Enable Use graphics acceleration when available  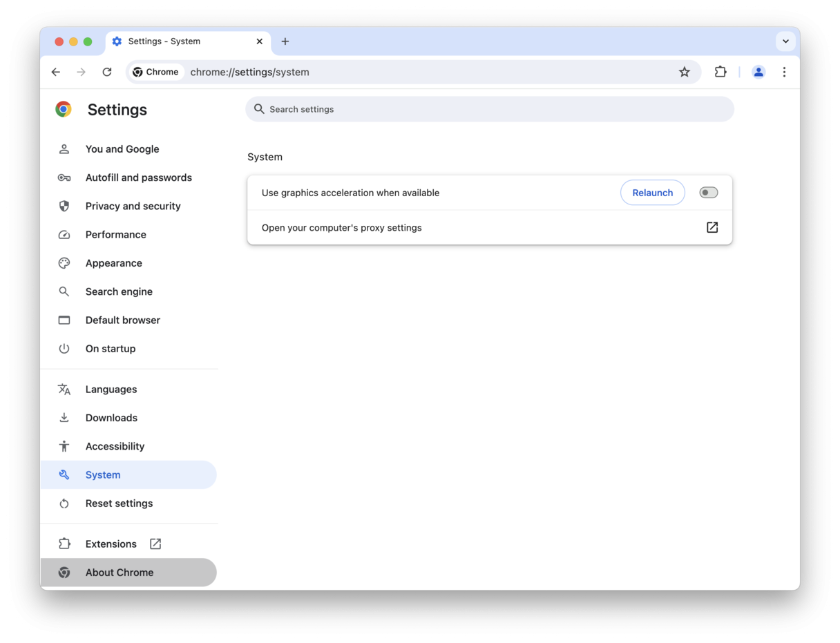click(708, 193)
